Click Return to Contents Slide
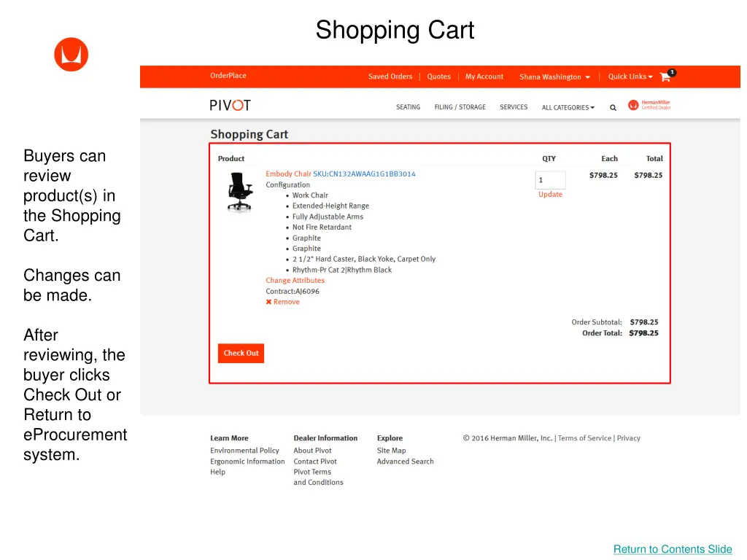The image size is (747, 560). [x=673, y=549]
